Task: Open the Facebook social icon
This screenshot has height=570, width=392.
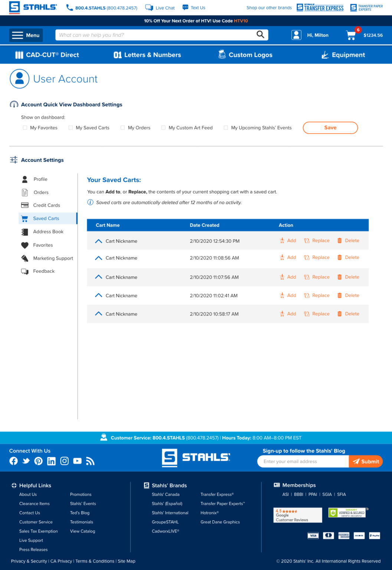Action: point(14,461)
